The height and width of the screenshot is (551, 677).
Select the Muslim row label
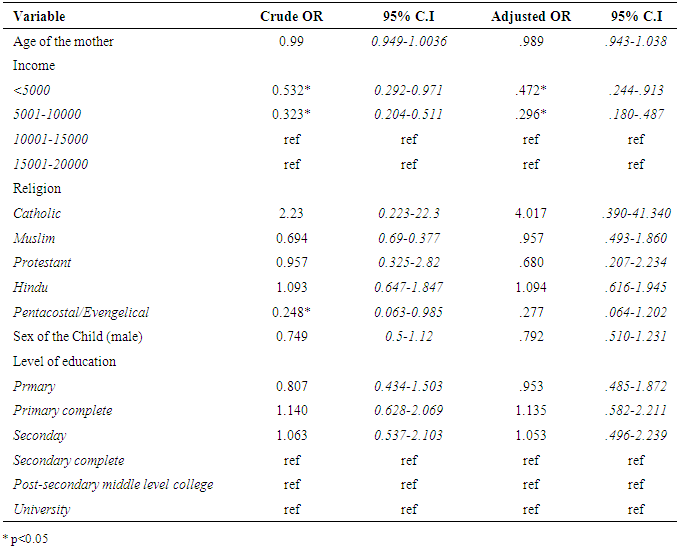34,238
